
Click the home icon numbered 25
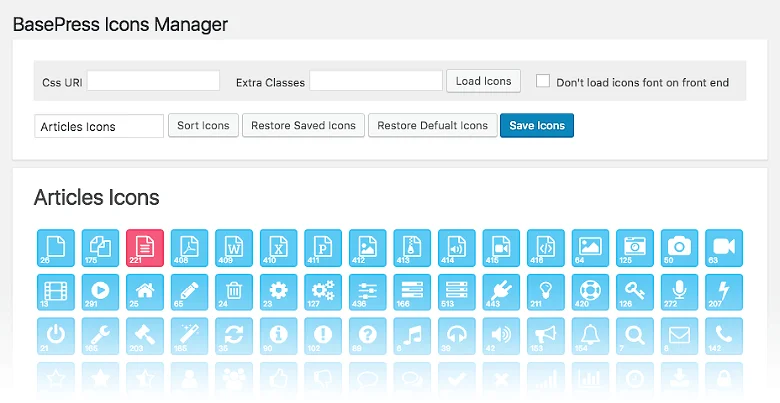(x=145, y=292)
